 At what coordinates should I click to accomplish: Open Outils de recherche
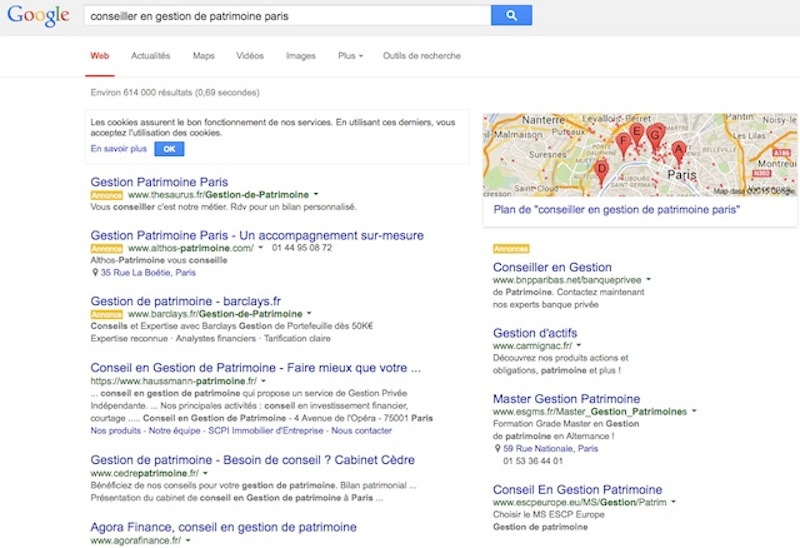pyautogui.click(x=421, y=56)
